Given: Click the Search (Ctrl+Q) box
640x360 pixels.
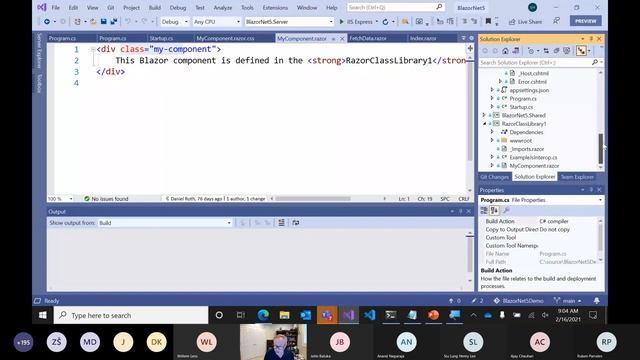Looking at the screenshot, I should point(396,7).
